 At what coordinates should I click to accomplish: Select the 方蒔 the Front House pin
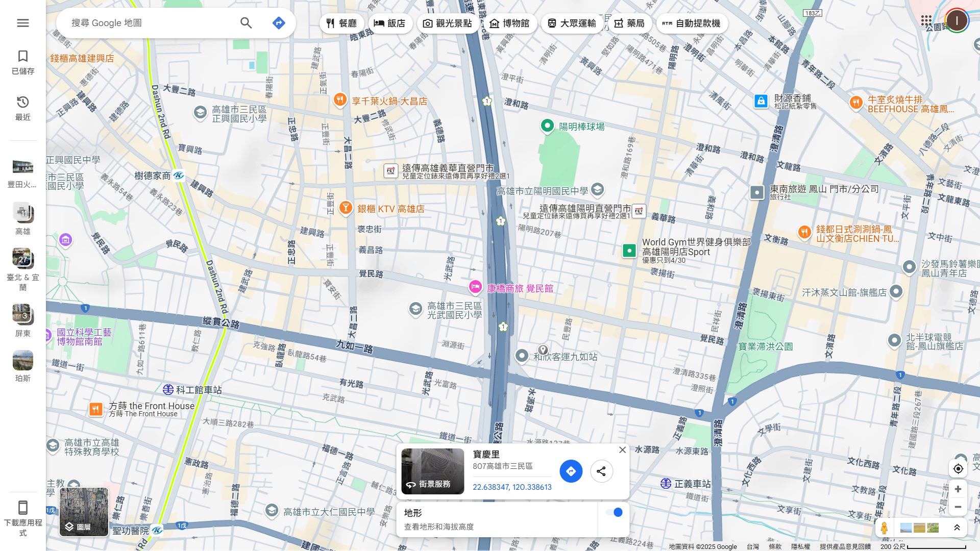pyautogui.click(x=96, y=409)
